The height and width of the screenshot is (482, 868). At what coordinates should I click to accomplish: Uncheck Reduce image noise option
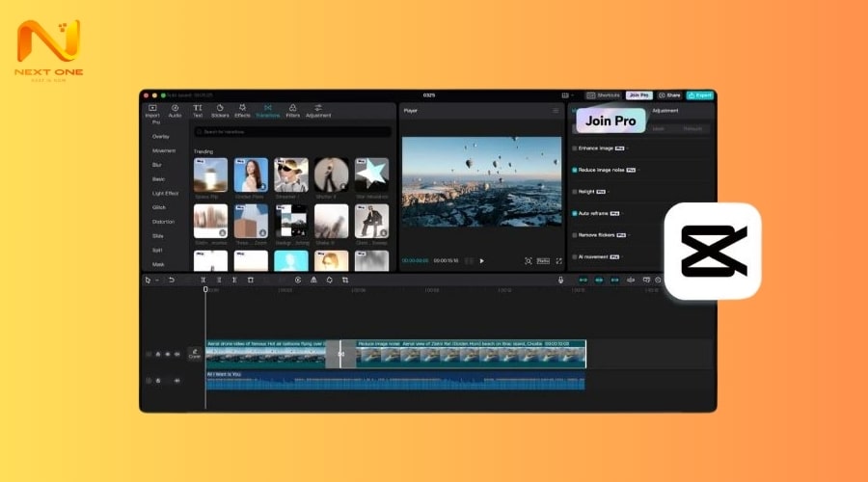coord(575,170)
